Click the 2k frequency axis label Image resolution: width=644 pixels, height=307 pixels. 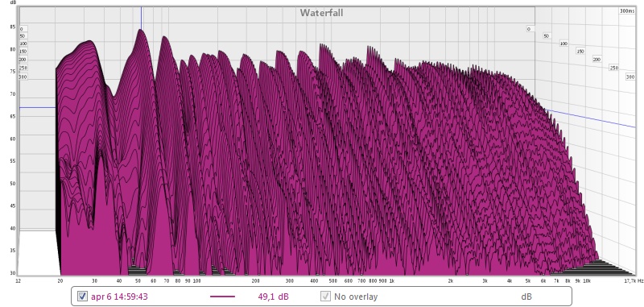(451, 280)
